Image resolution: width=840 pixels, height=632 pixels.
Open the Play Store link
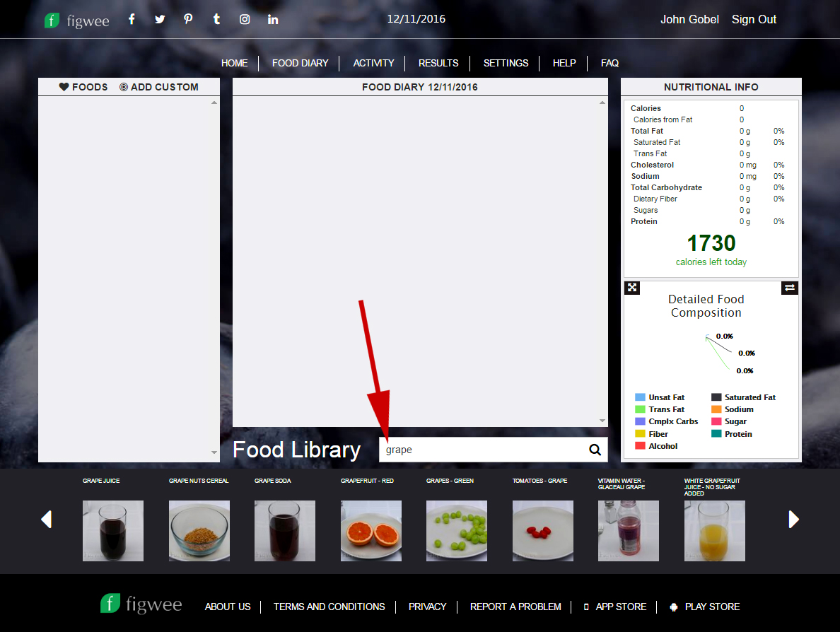coord(705,607)
